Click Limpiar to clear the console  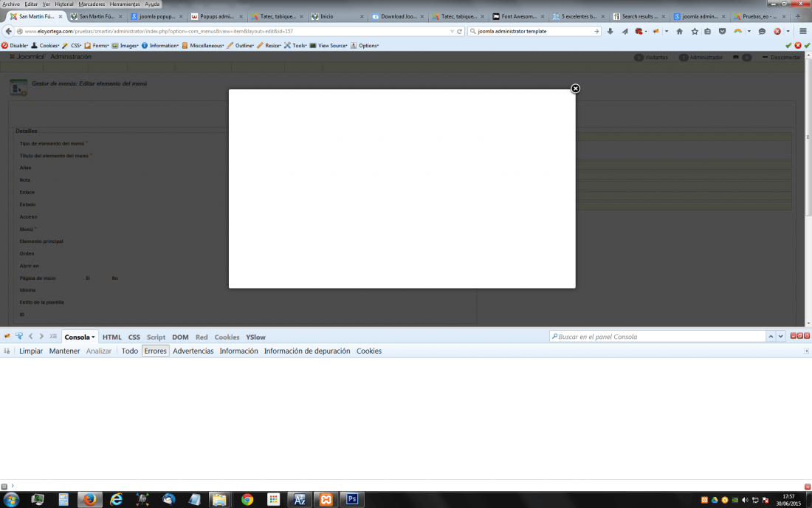tap(31, 351)
